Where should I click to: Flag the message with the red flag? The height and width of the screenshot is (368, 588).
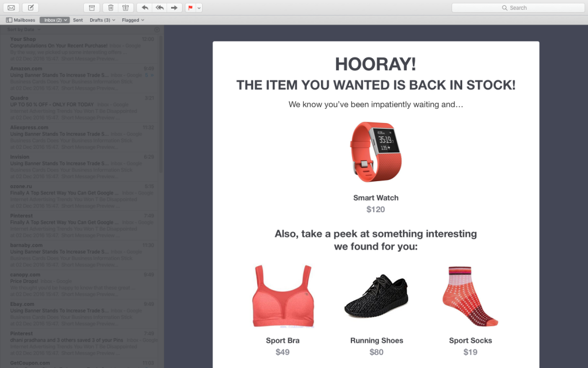[x=191, y=7]
